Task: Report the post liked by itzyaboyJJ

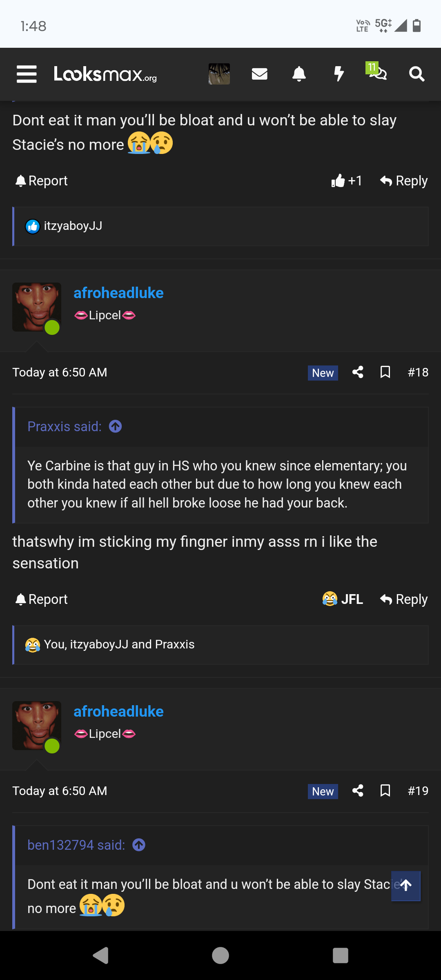Action: tap(41, 180)
